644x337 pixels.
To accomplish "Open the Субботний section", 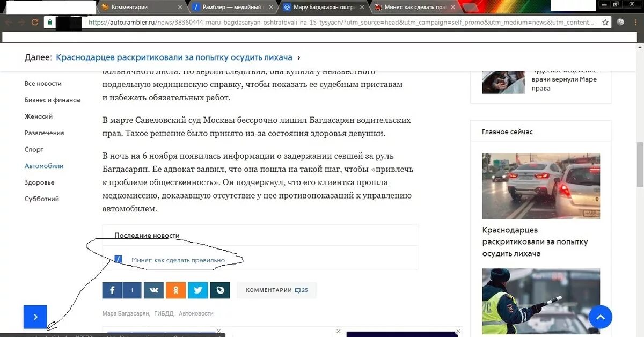I will [42, 199].
